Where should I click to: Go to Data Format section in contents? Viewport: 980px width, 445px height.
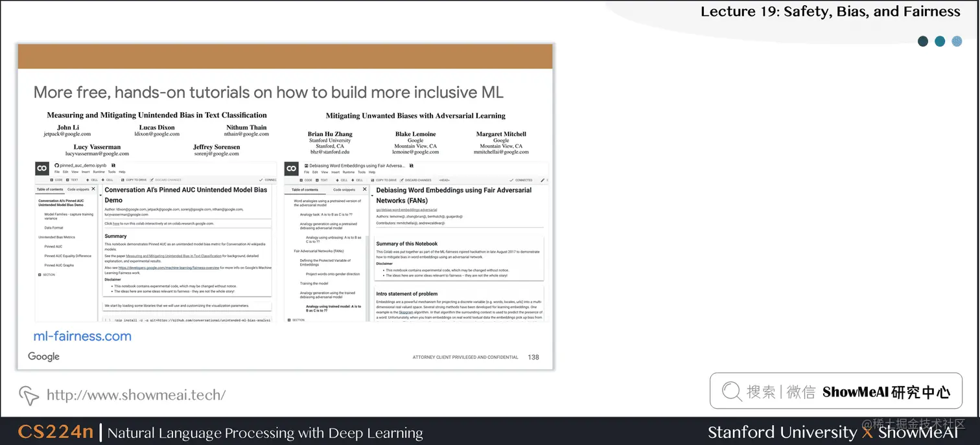[x=54, y=228]
